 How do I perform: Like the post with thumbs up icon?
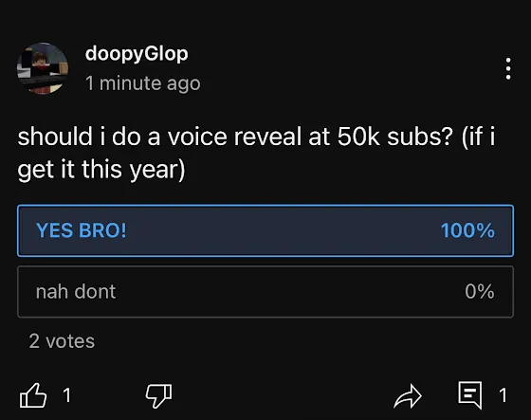pyautogui.click(x=33, y=395)
